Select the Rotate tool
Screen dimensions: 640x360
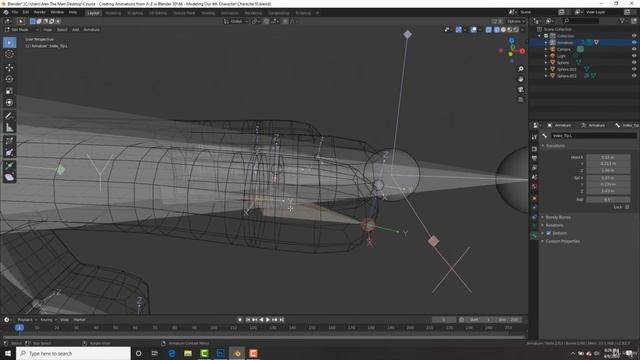[x=9, y=79]
